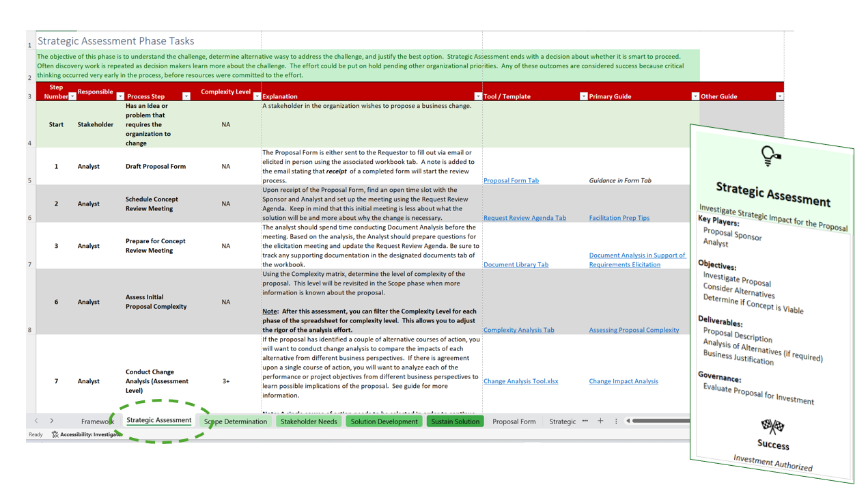Viewport: 868px width, 500px height.
Task: Open Tool / Template filter dropdown
Action: click(x=584, y=96)
